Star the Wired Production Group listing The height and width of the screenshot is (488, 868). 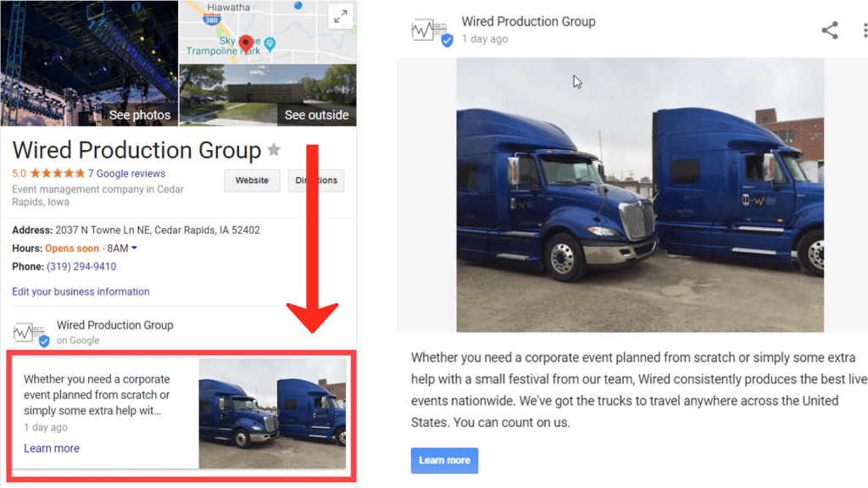tap(274, 150)
